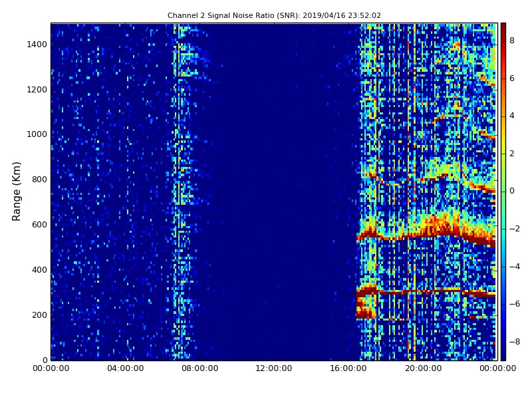The image size is (532, 399).
Task: Click the 08:00:00 time axis label
Action: point(200,368)
